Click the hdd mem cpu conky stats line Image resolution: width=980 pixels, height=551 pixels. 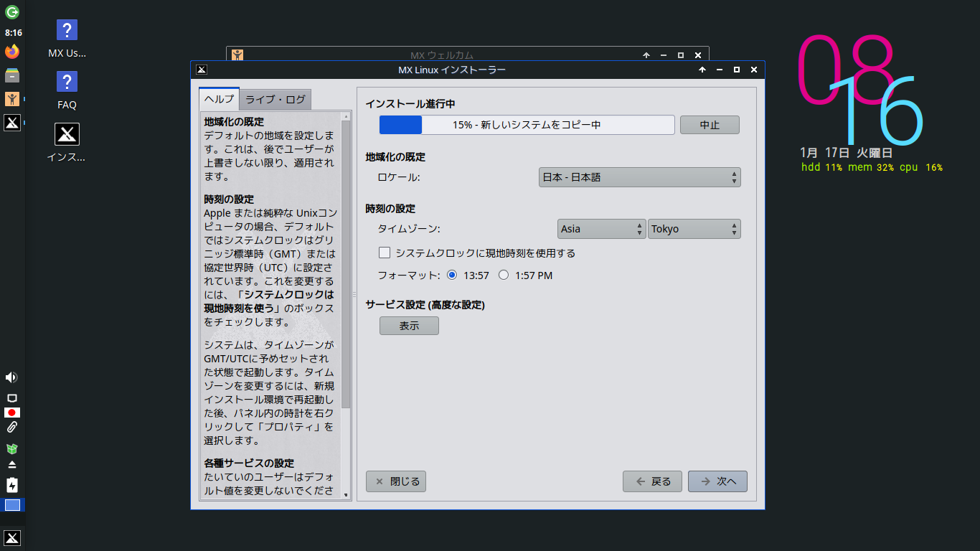[x=872, y=167]
